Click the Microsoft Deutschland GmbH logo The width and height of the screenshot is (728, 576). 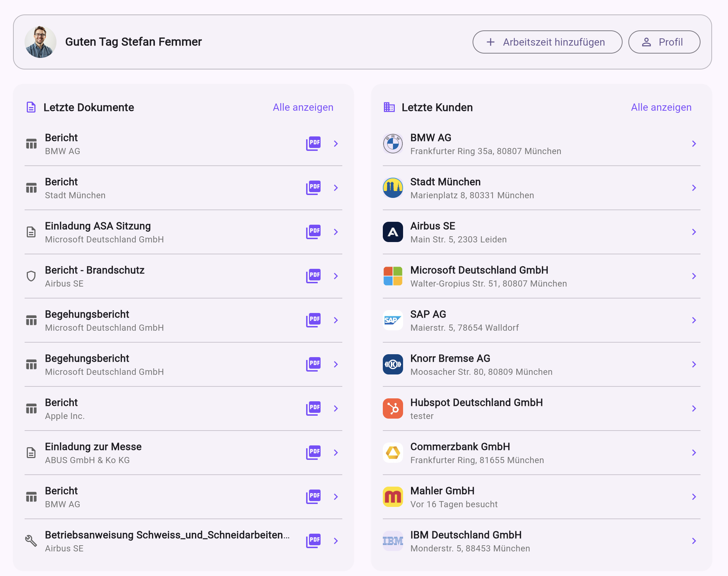(393, 276)
